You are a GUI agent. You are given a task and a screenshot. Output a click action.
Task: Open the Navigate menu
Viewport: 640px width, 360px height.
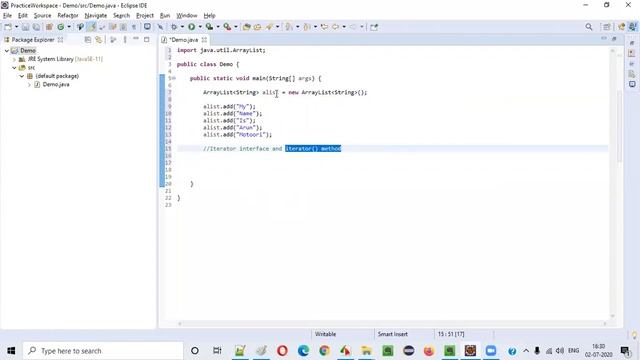tap(96, 16)
